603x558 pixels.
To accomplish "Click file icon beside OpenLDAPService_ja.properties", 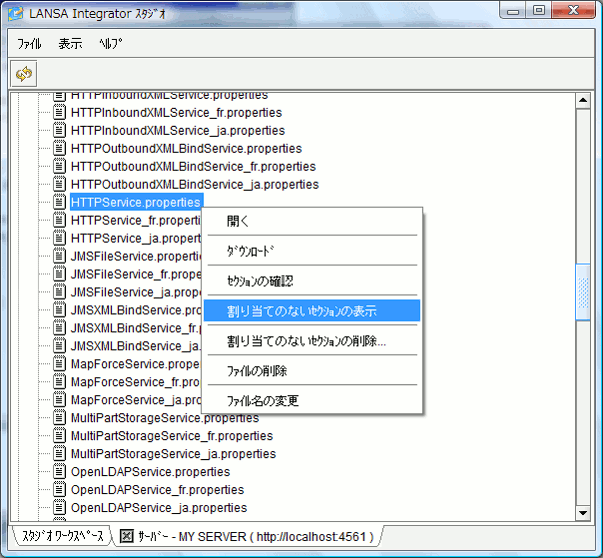I will (59, 507).
